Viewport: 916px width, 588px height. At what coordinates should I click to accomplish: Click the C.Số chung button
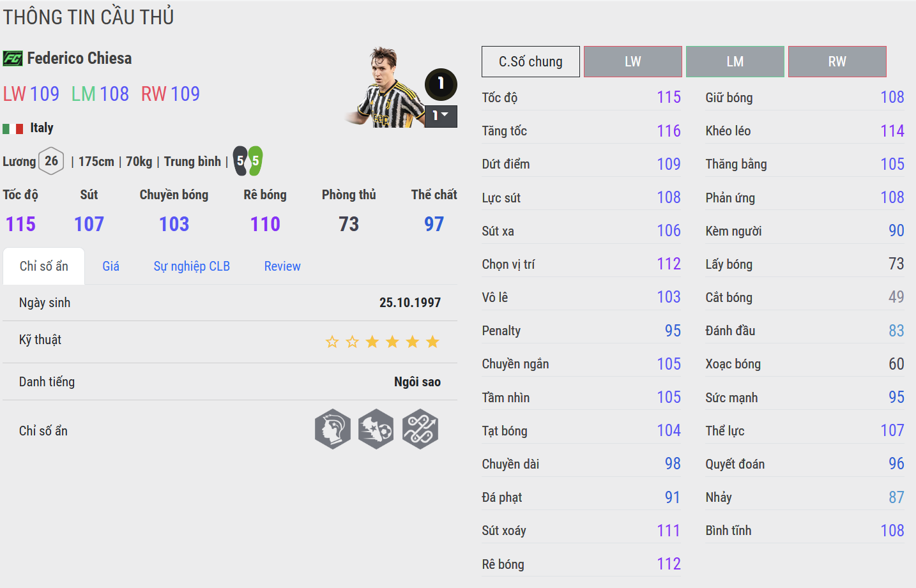pos(531,62)
